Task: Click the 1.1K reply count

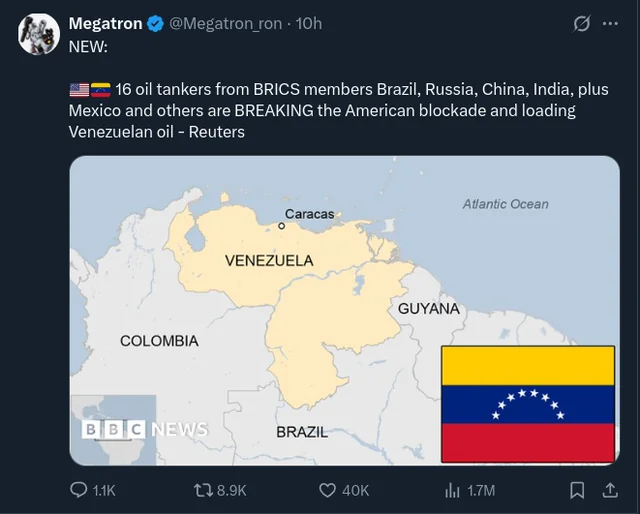Action: (x=104, y=490)
